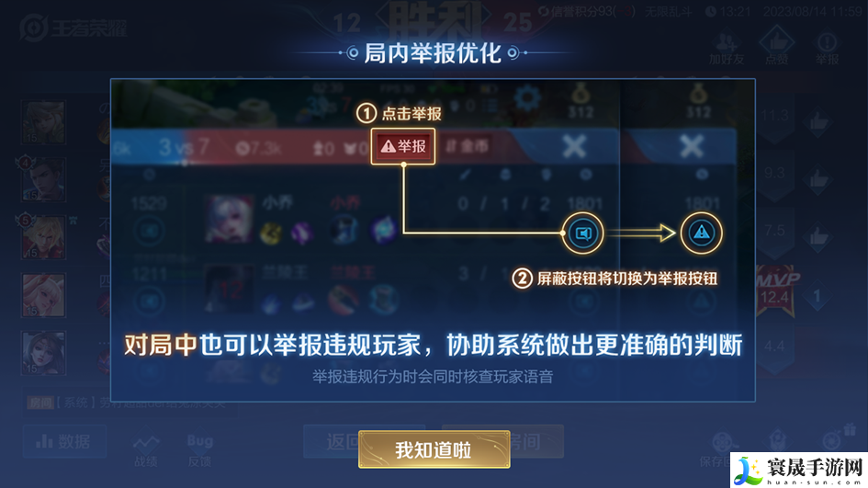Like the third player's thumbs-up
The width and height of the screenshot is (868, 488).
(x=817, y=236)
